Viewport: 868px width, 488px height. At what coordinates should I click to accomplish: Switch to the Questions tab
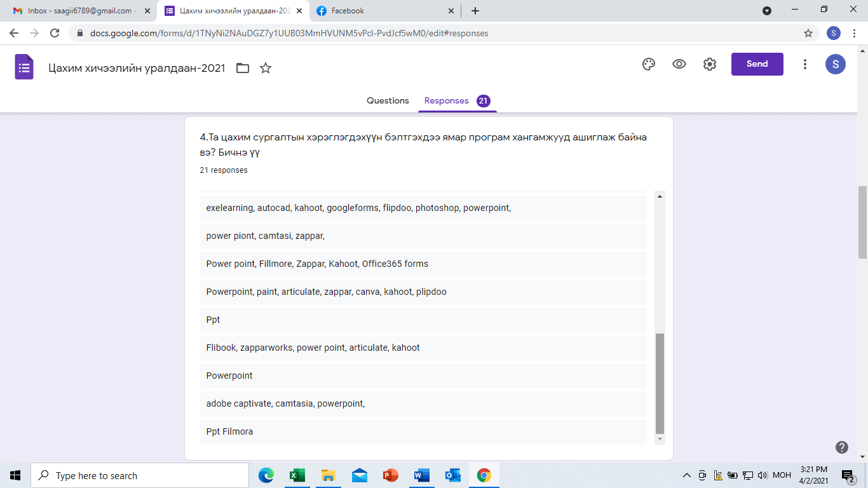coord(388,100)
